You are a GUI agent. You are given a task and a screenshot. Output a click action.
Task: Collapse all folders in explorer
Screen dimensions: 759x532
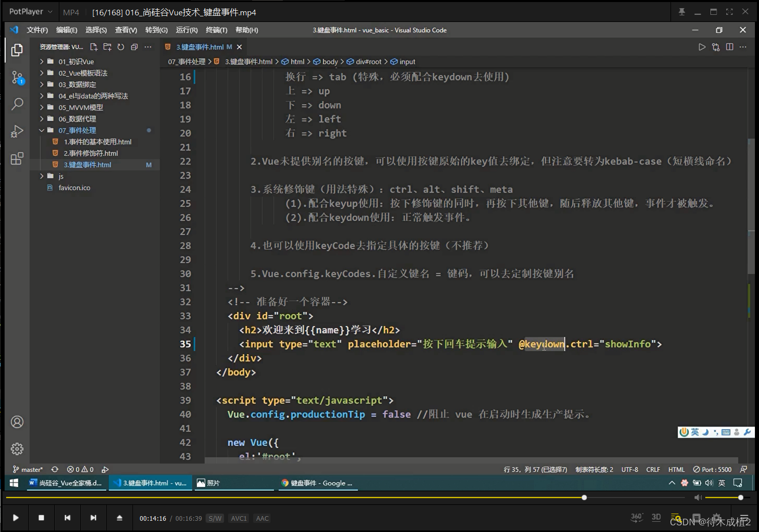click(x=134, y=47)
